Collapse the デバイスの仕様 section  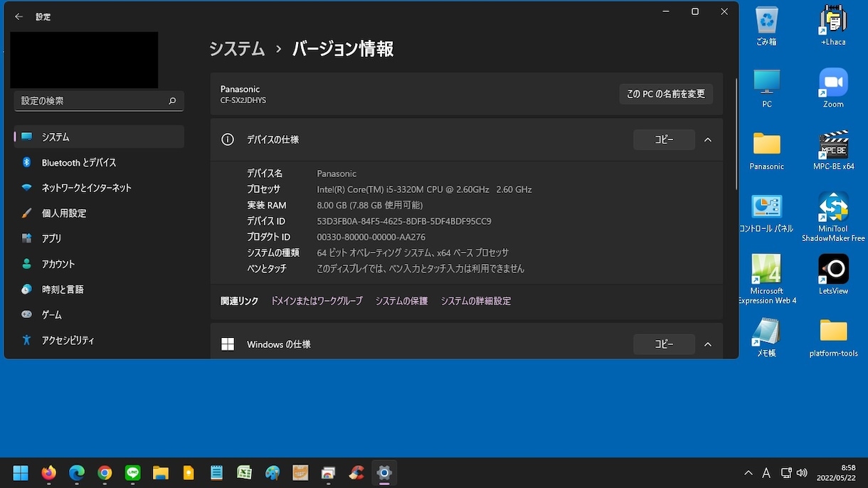708,139
